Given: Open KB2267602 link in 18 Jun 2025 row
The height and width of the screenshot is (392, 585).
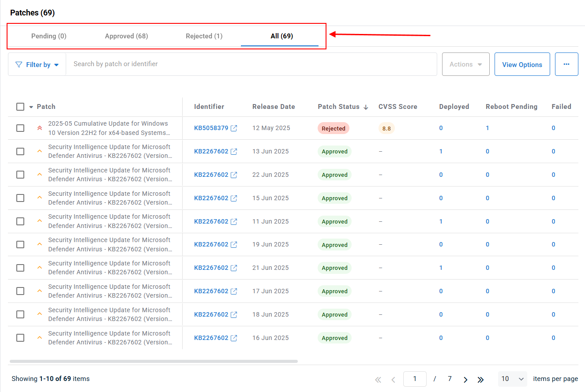Looking at the screenshot, I should (211, 314).
